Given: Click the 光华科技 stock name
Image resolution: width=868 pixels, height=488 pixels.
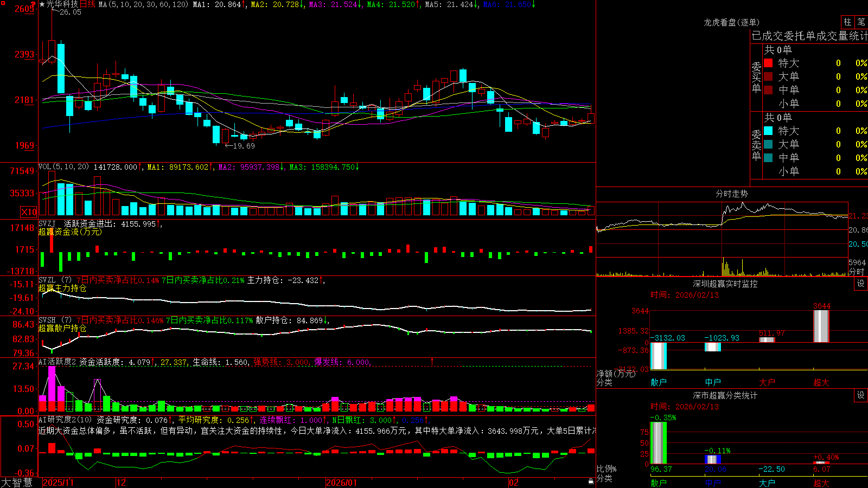Looking at the screenshot, I should (x=62, y=4).
